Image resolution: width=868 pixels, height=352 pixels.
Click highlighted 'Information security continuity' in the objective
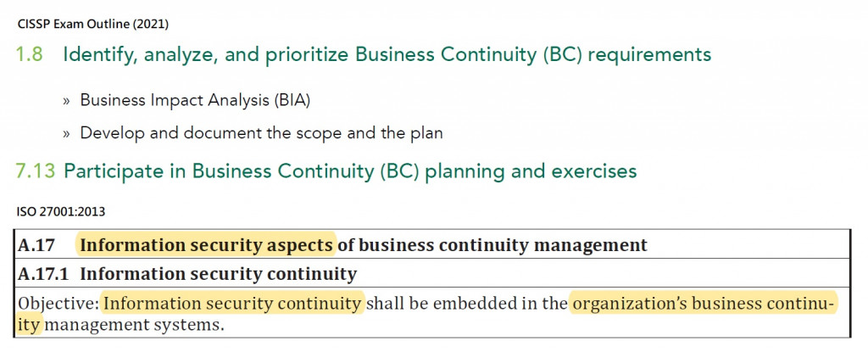coord(232,304)
